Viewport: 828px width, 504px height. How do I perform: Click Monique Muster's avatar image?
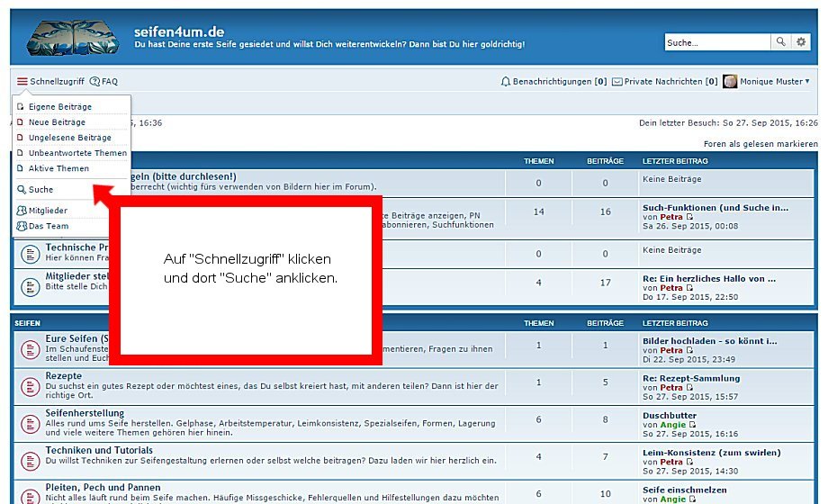[x=730, y=81]
